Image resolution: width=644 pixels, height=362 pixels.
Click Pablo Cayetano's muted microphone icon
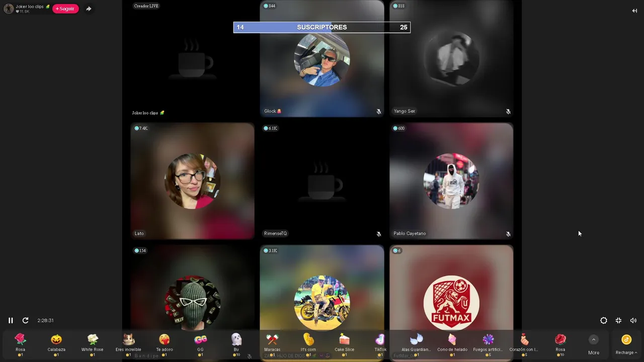[508, 234]
